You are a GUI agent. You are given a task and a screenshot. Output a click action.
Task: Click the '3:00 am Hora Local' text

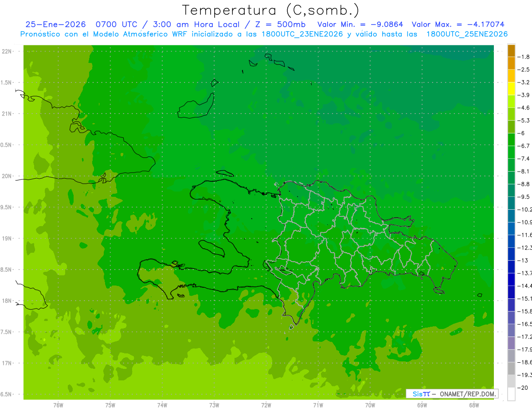tap(193, 25)
